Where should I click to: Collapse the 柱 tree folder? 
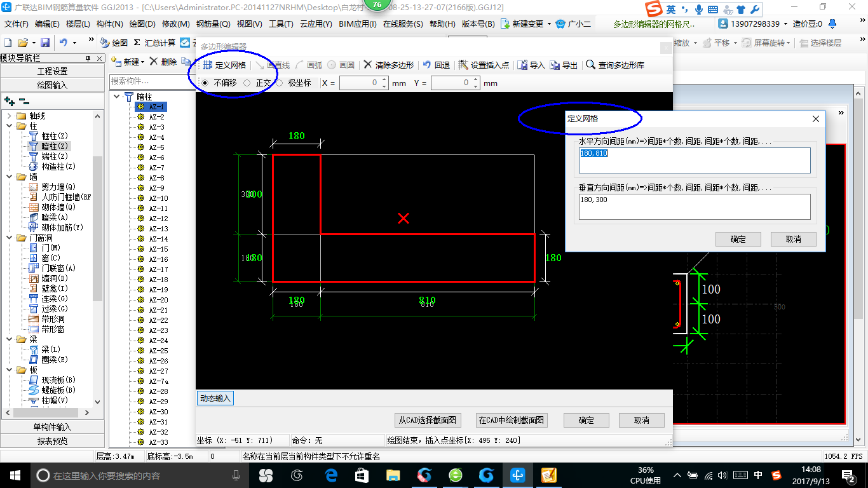click(10, 126)
